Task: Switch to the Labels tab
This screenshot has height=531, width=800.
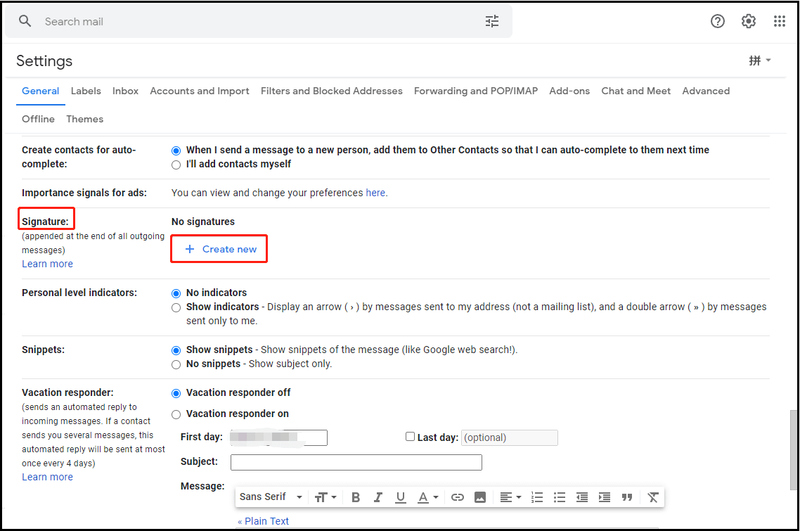Action: (86, 91)
